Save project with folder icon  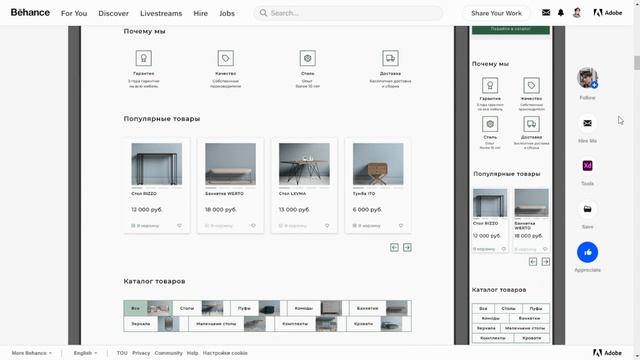587,209
